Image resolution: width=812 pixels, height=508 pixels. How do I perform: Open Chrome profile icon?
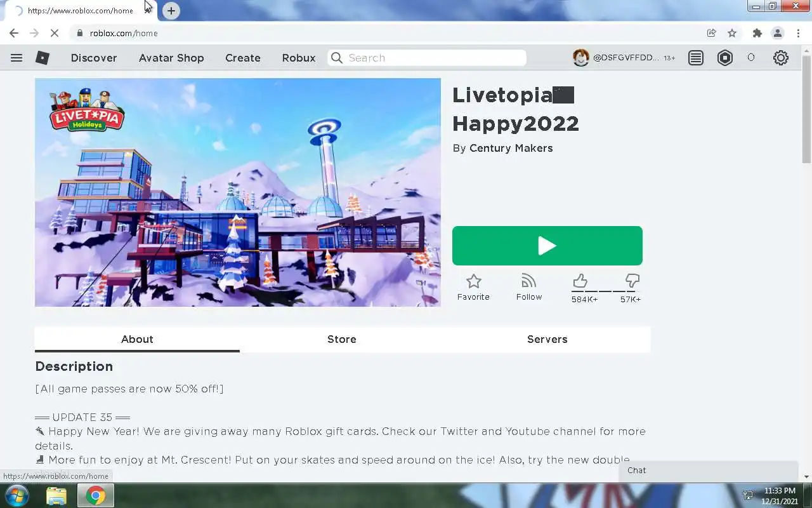778,33
